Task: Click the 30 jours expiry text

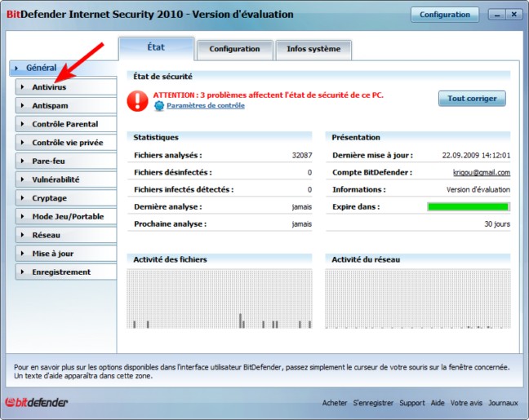Action: [x=497, y=224]
